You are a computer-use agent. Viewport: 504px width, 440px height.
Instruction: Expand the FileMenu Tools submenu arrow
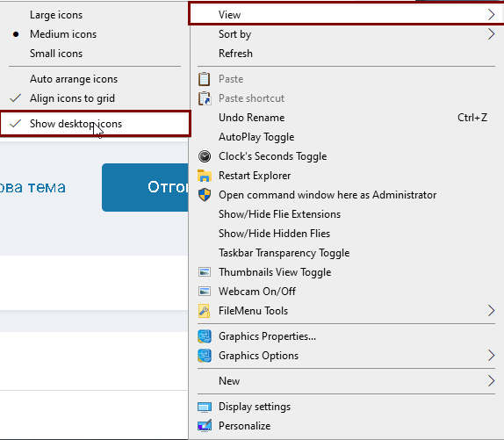click(491, 311)
